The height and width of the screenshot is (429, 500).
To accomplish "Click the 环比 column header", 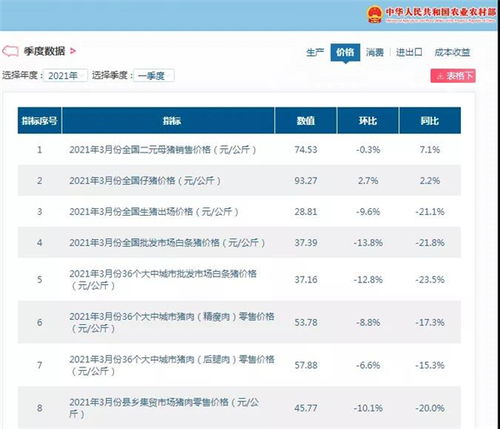I will click(x=368, y=120).
